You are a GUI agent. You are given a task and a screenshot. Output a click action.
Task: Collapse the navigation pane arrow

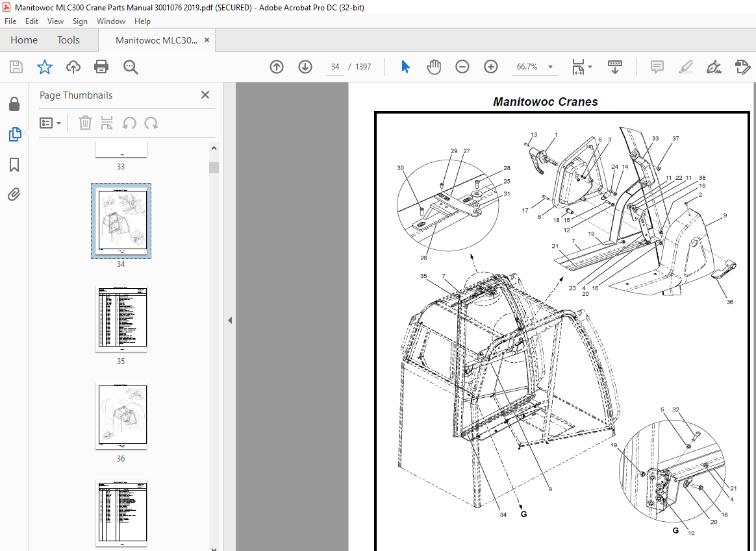tap(230, 321)
